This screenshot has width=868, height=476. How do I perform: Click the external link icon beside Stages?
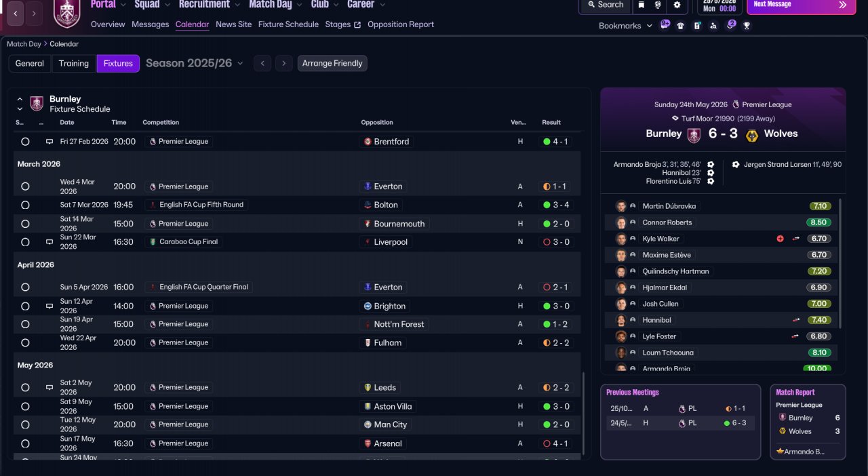click(x=357, y=25)
